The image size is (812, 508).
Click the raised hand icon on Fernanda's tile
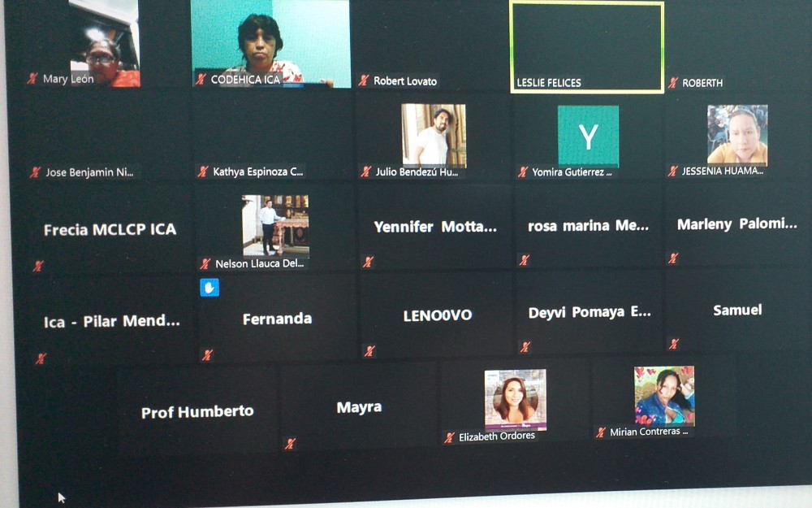click(x=209, y=288)
